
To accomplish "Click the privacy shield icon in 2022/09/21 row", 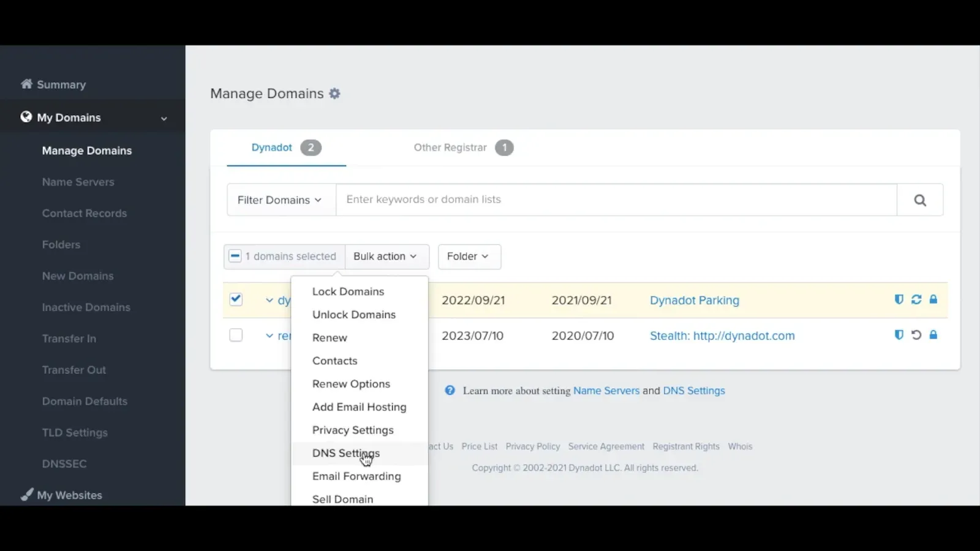I will point(899,299).
